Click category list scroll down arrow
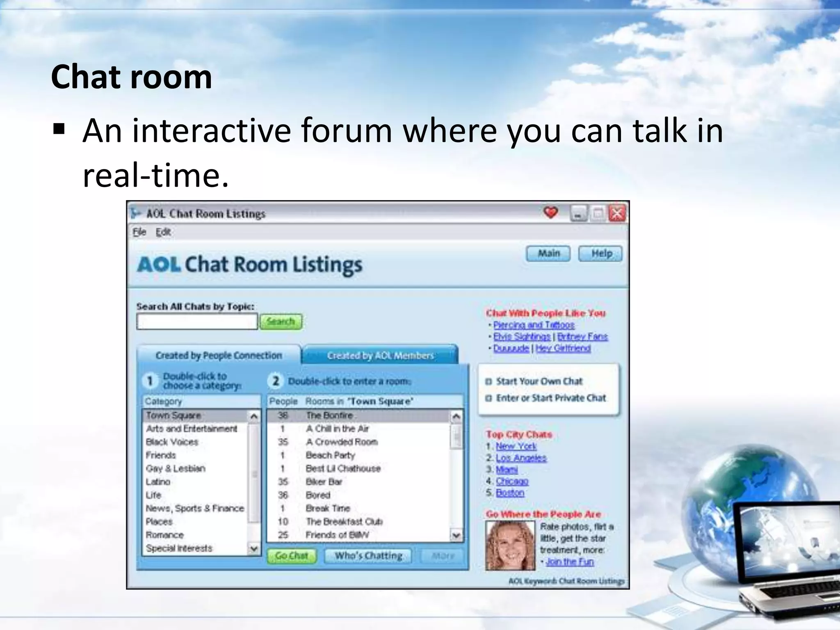This screenshot has height=630, width=840. tap(254, 548)
